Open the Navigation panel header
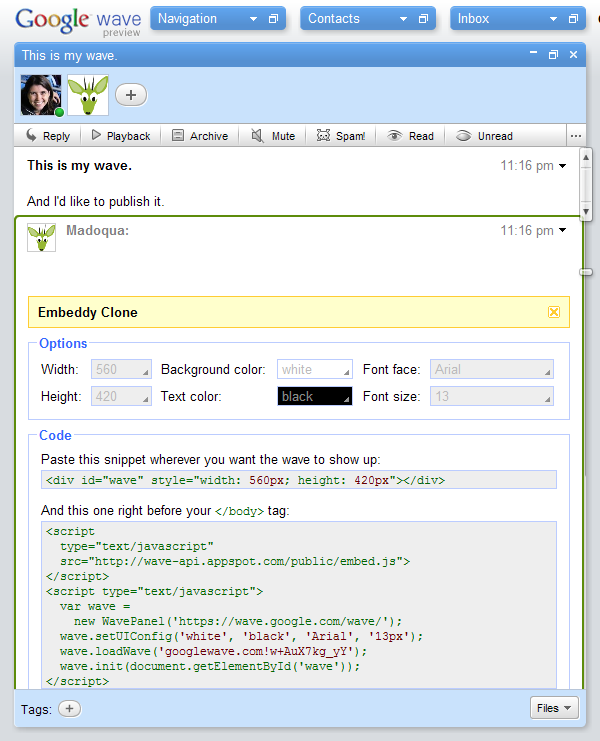The image size is (600, 741). (x=218, y=18)
